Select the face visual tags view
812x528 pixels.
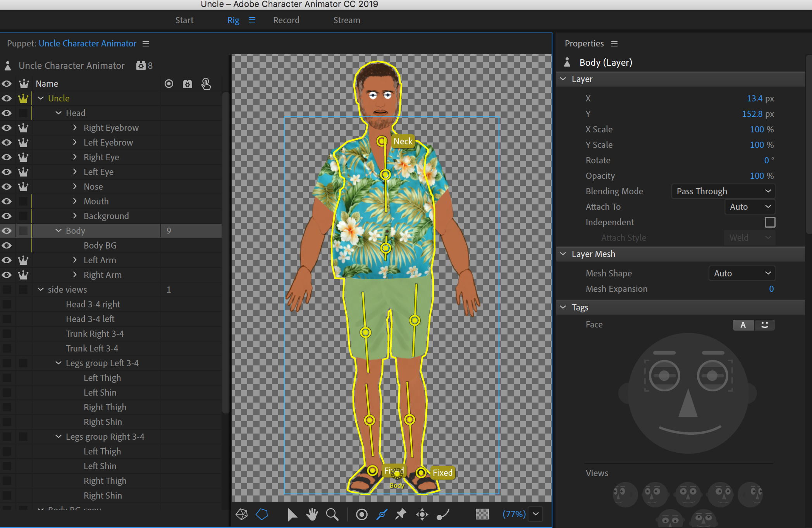coord(765,325)
